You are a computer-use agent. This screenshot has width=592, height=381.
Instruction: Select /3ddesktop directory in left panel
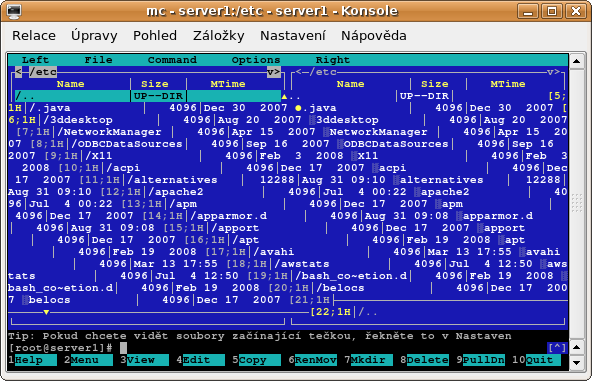pos(79,120)
